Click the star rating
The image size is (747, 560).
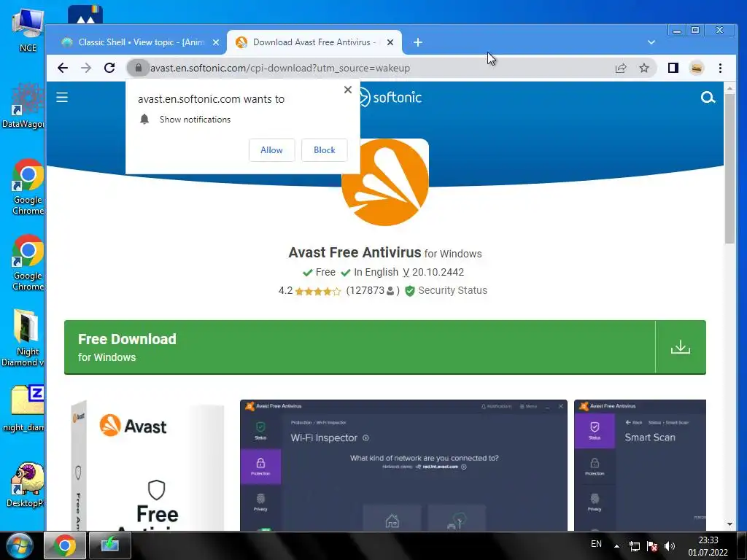318,291
